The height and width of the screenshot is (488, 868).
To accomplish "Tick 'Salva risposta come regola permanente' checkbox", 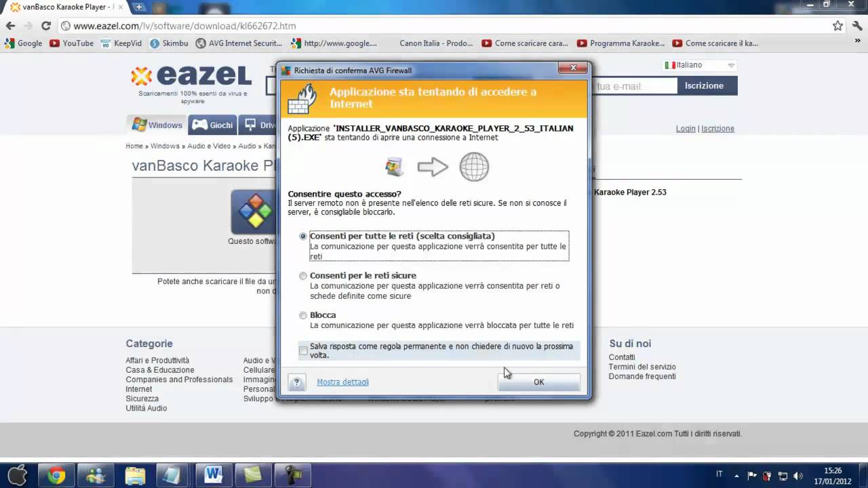I will (303, 350).
